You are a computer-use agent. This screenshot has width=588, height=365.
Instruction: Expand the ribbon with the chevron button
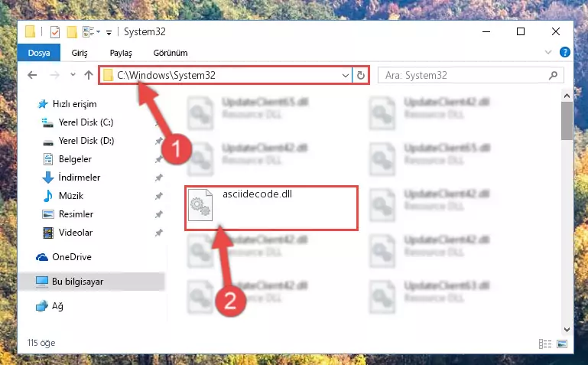pos(548,53)
